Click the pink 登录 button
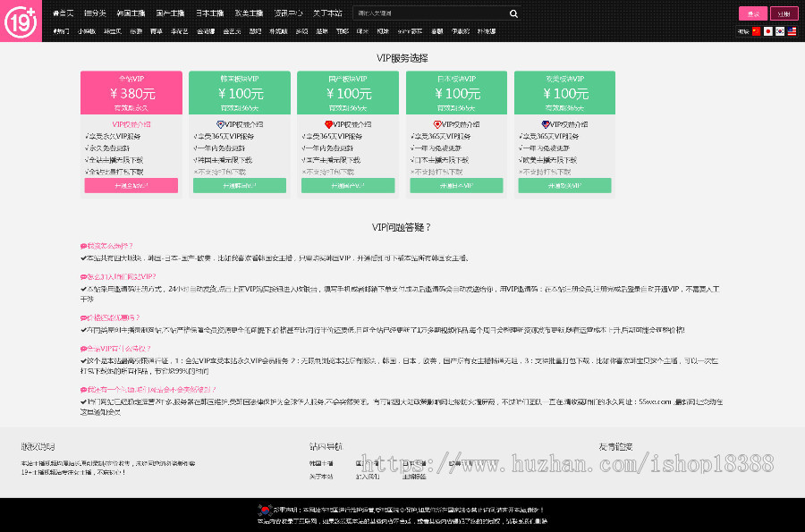This screenshot has height=532, width=805. [753, 13]
